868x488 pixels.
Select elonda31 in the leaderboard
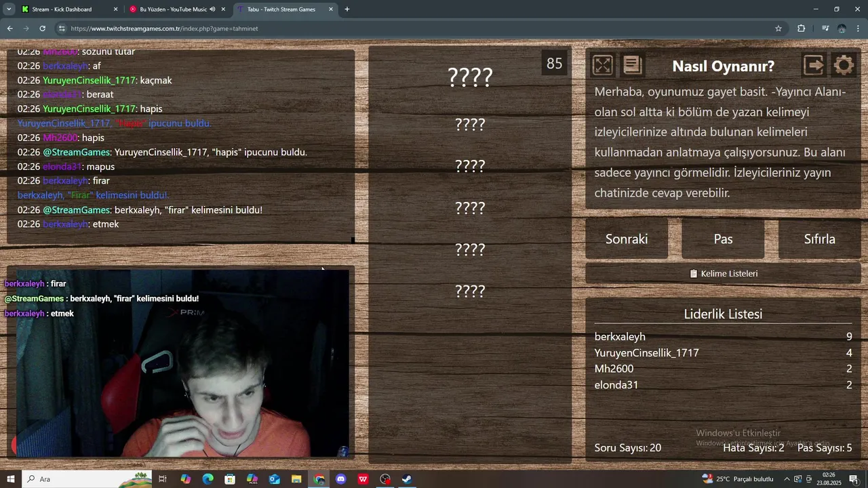pyautogui.click(x=616, y=385)
